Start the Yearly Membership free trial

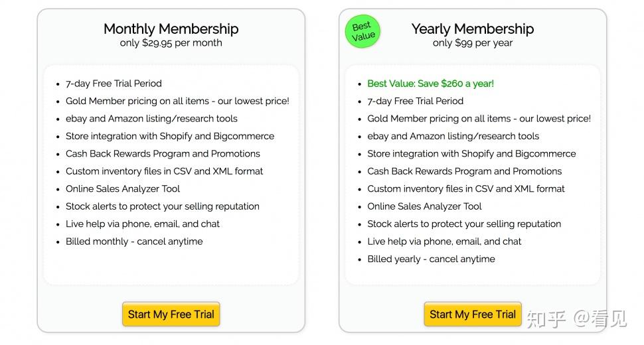[x=473, y=314]
